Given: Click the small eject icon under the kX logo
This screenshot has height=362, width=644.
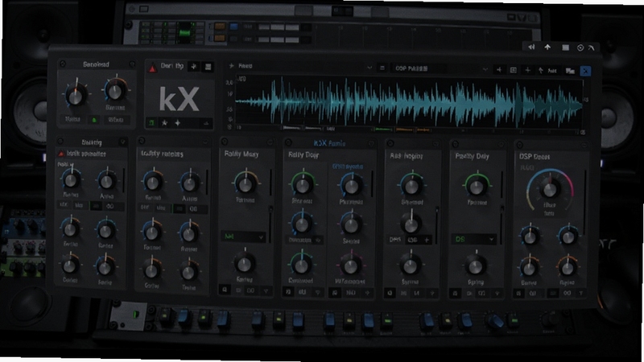Looking at the screenshot, I should point(206,123).
